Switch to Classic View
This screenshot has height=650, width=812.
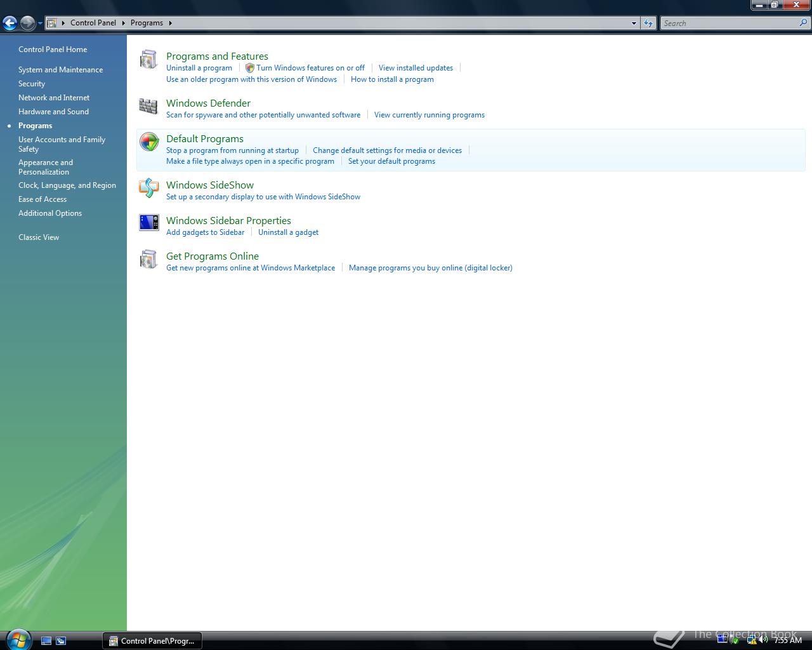click(39, 237)
